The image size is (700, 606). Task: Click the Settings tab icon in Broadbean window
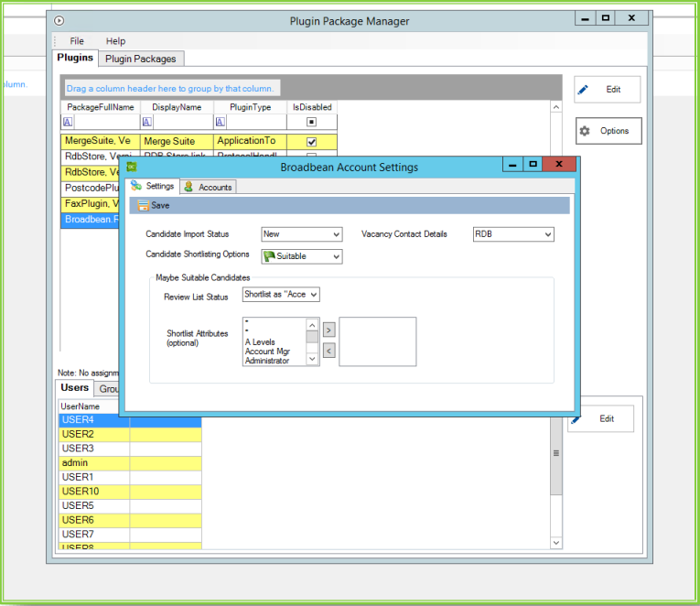tap(136, 186)
